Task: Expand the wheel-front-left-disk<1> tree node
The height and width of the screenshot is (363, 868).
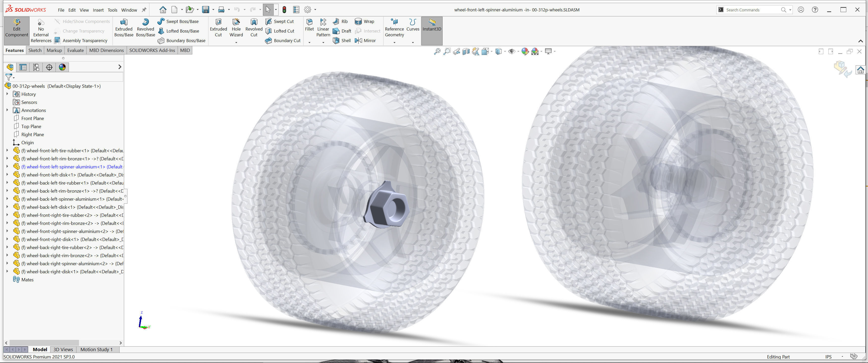Action: 7,175
